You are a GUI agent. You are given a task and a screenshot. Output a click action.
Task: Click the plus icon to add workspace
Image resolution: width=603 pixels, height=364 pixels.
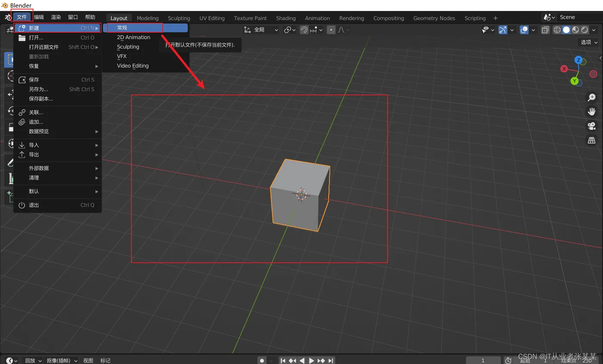click(x=495, y=18)
